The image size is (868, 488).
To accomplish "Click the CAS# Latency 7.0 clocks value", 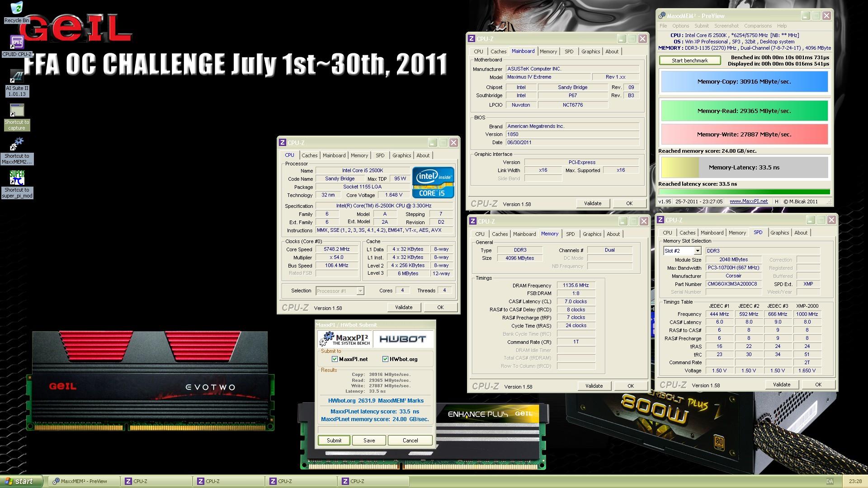I will click(576, 302).
